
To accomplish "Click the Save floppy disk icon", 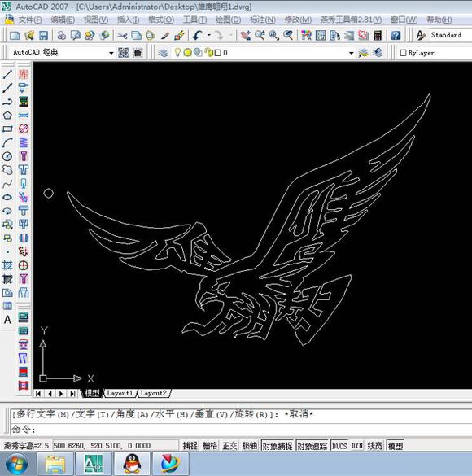I will (x=43, y=35).
